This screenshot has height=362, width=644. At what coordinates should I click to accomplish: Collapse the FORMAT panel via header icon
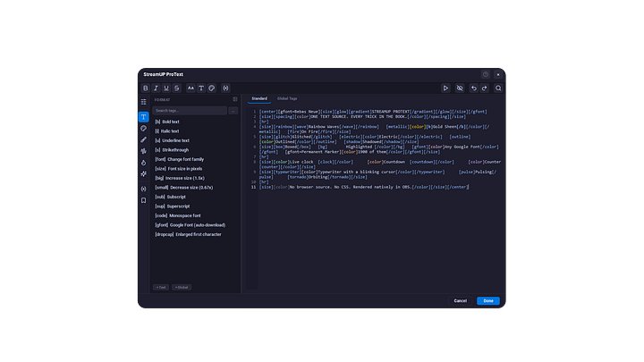coord(235,99)
